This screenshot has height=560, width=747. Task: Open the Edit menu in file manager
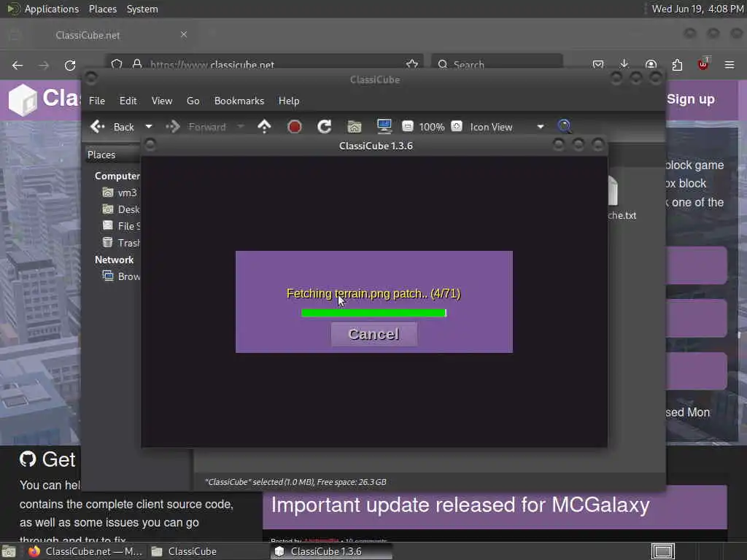pos(128,101)
